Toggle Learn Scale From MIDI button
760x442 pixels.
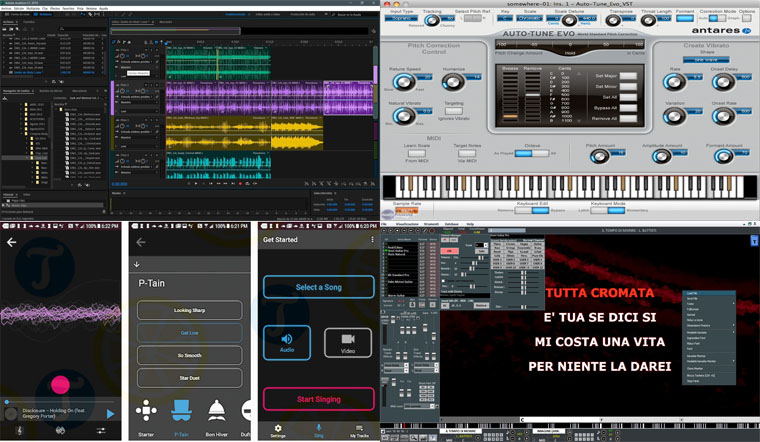416,153
